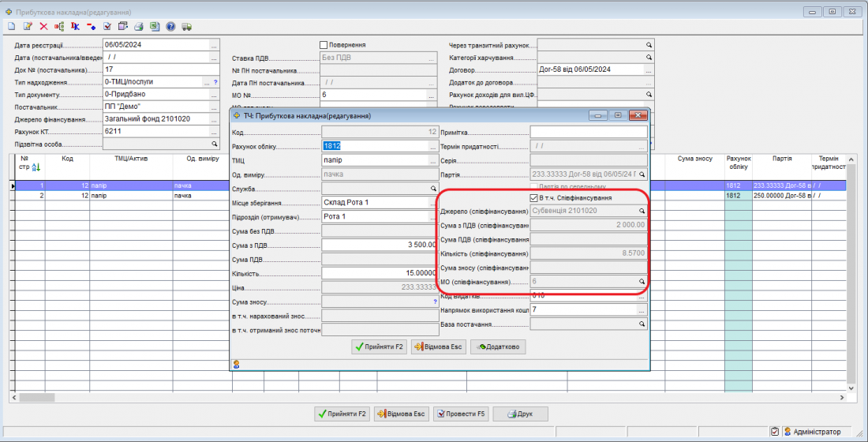Image resolution: width=868 pixels, height=442 pixels.
Task: Toggle the Партія по середньому checkbox
Action: click(x=534, y=187)
